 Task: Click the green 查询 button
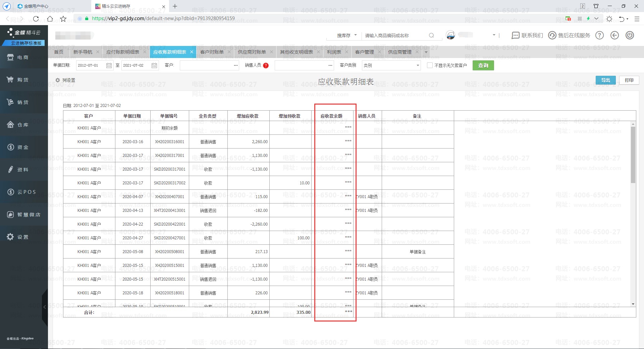pyautogui.click(x=483, y=65)
